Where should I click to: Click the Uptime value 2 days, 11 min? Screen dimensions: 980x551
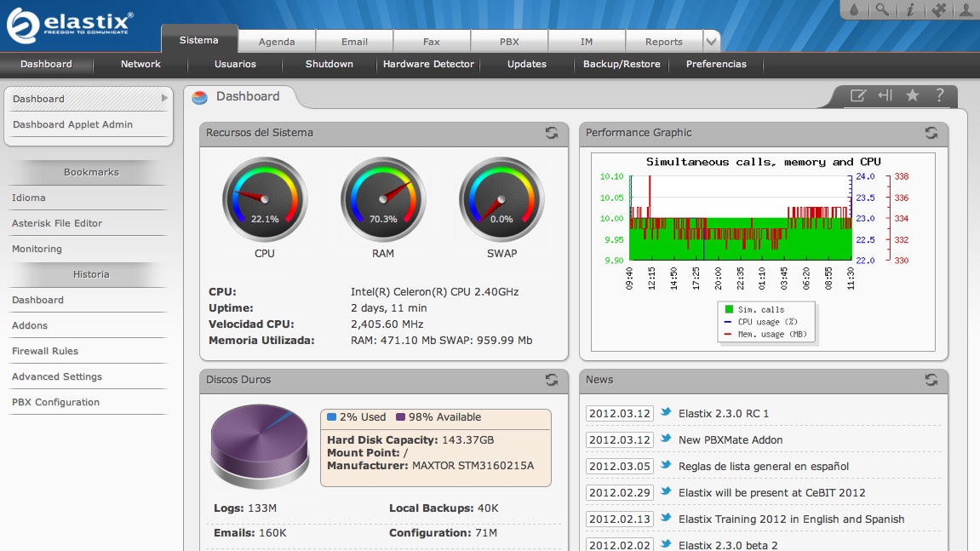click(389, 307)
